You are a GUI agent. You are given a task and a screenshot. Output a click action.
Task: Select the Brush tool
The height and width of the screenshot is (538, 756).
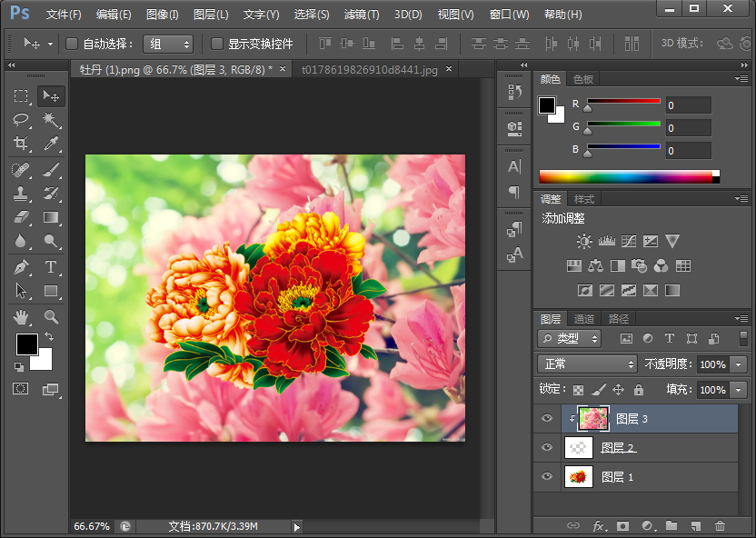click(51, 170)
